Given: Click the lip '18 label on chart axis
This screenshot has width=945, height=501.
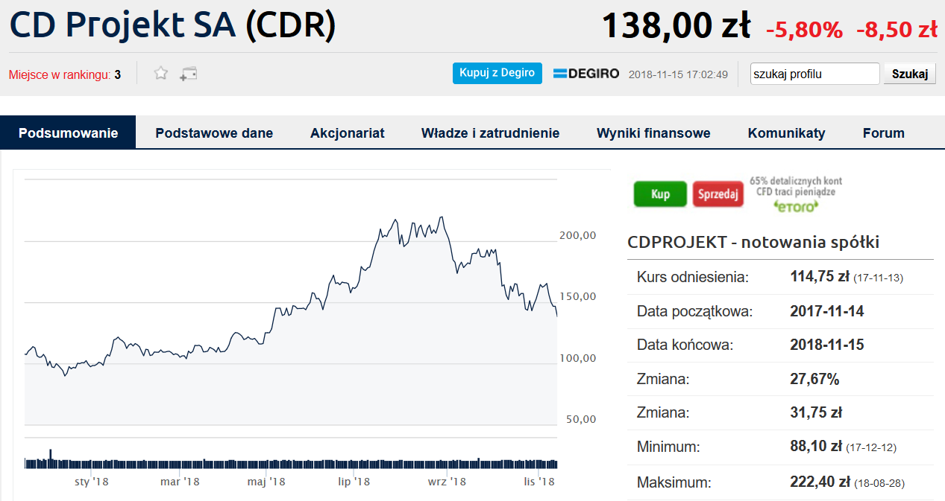Looking at the screenshot, I should (354, 482).
